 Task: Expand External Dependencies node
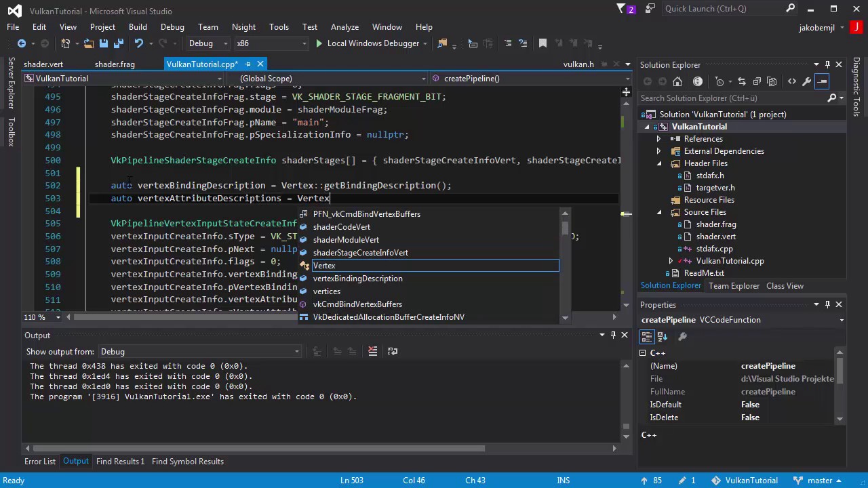[x=659, y=151]
